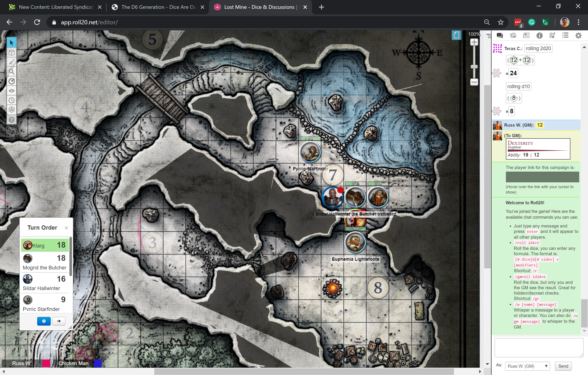Open the Layers cube tool
Image resolution: width=588 pixels, height=375 pixels.
(11, 52)
